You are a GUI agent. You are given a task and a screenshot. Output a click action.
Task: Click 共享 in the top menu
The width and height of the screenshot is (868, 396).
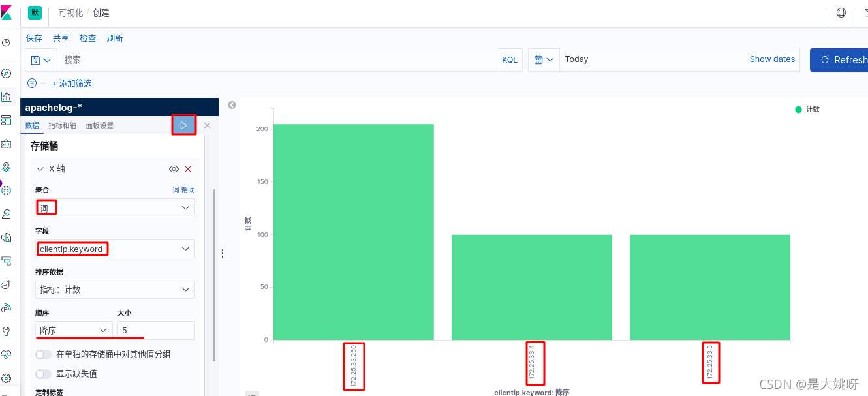pos(61,38)
